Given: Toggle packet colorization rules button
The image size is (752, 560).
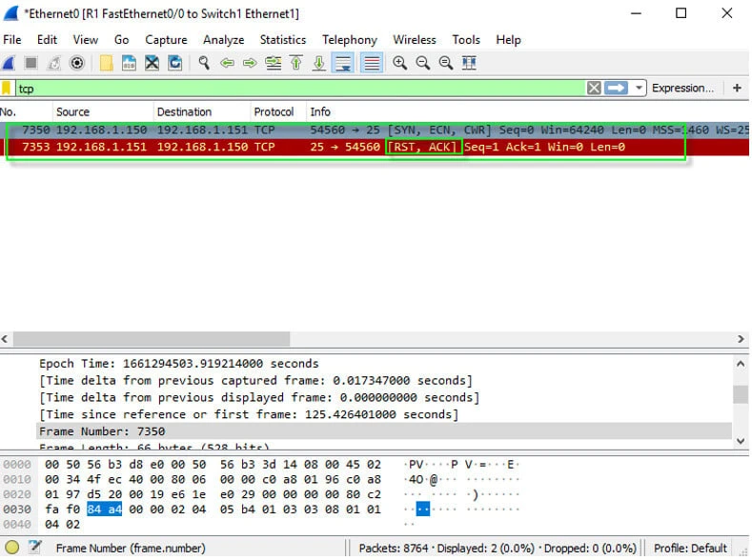Looking at the screenshot, I should (372, 63).
